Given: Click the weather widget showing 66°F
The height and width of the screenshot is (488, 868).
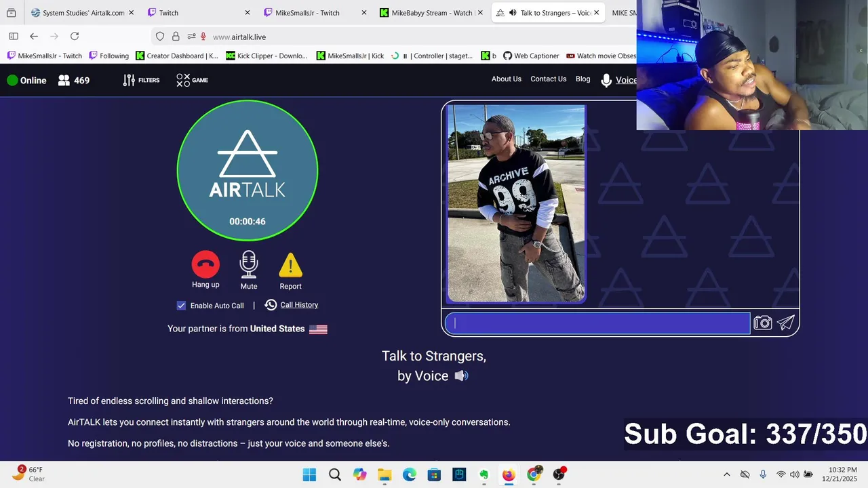Looking at the screenshot, I should (x=28, y=474).
